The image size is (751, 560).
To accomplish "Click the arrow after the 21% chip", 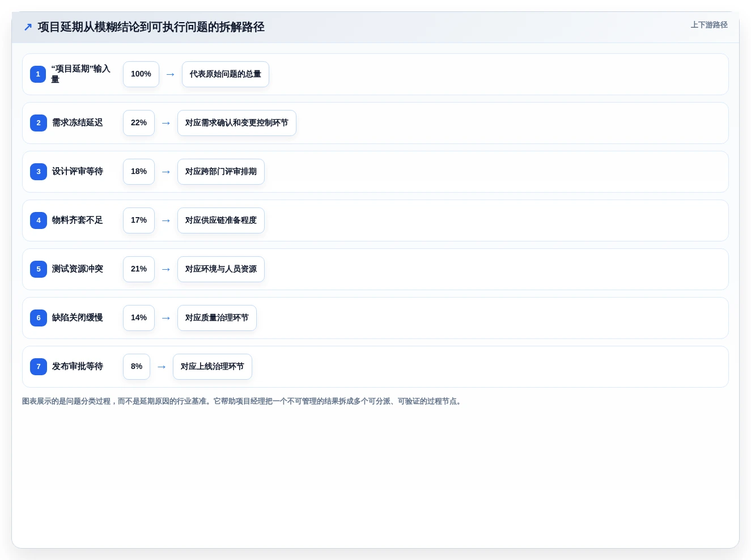I will click(166, 269).
